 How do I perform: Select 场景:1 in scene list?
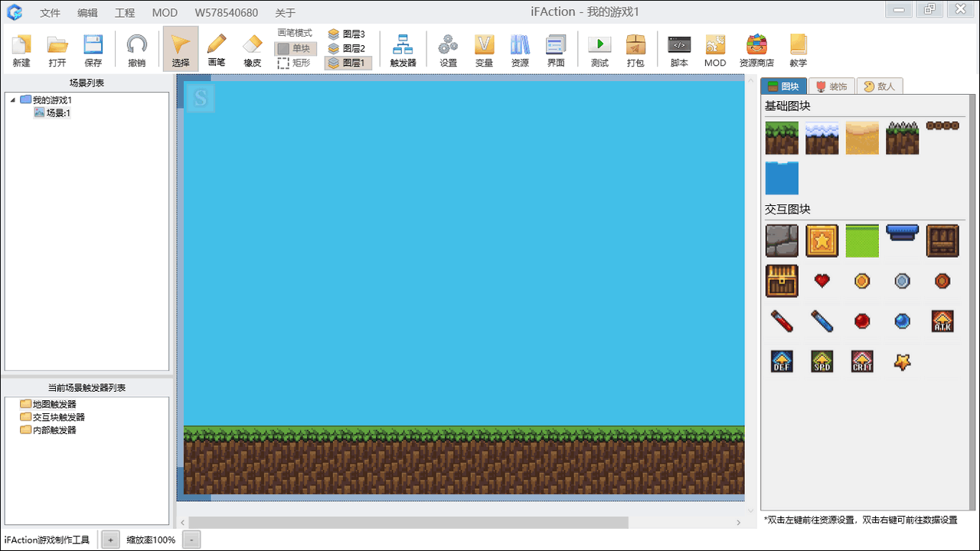click(x=52, y=112)
